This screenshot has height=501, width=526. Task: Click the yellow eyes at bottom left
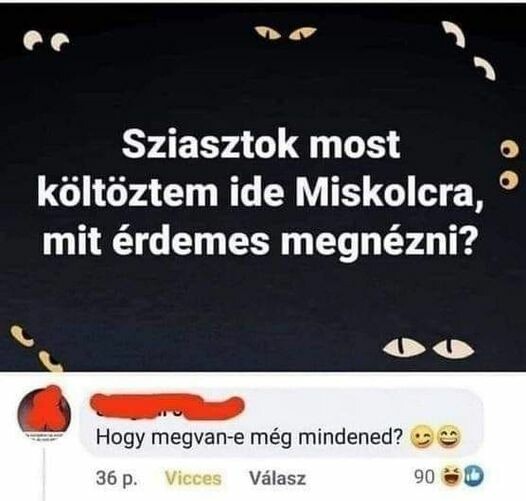pos(36,348)
